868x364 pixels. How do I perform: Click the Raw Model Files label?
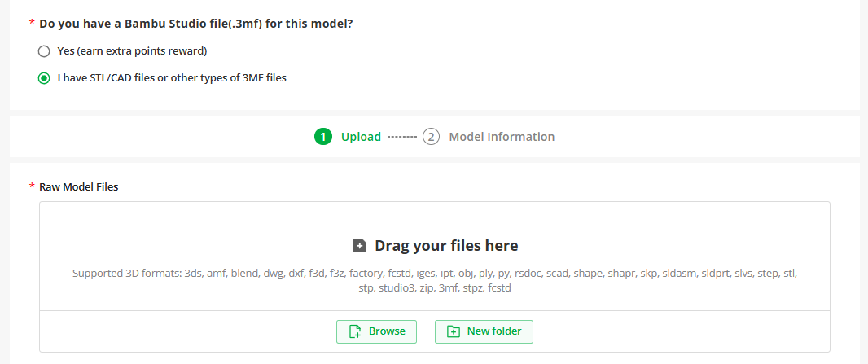79,187
